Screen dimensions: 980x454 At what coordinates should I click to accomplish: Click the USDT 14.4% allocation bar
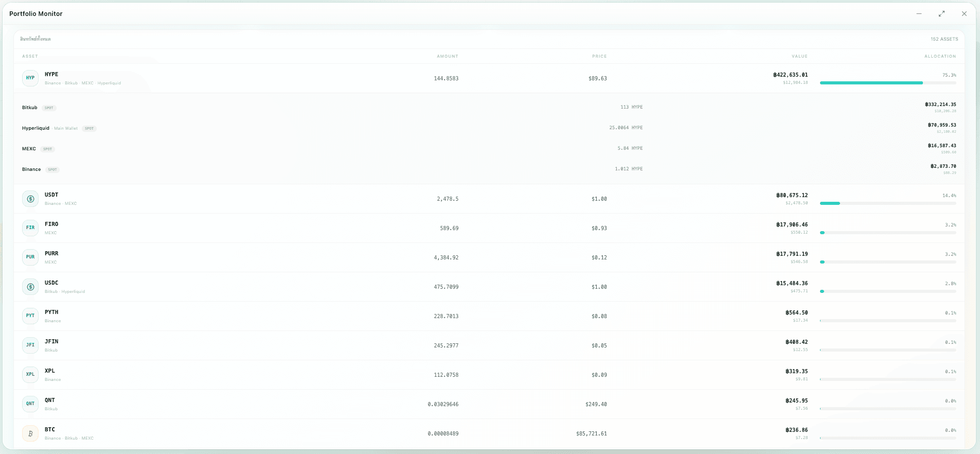click(x=888, y=203)
